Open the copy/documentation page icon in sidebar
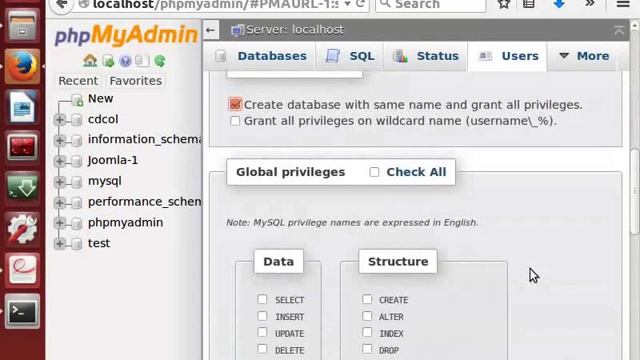Viewport: 640px width, 360px height. (142, 61)
